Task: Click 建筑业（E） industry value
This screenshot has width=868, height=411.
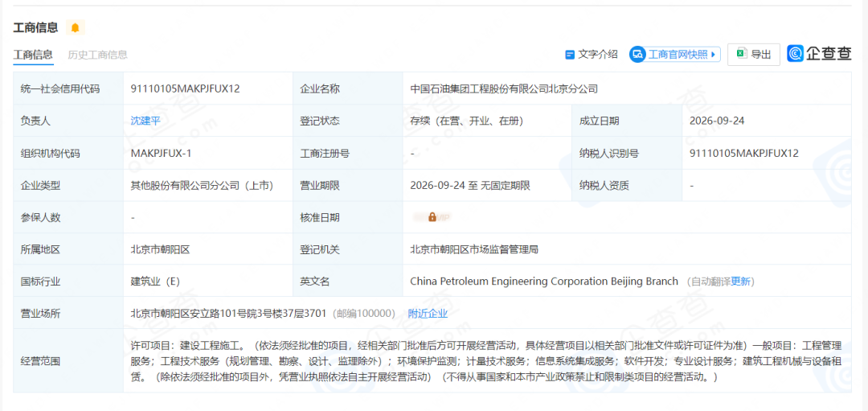Action: [x=155, y=282]
